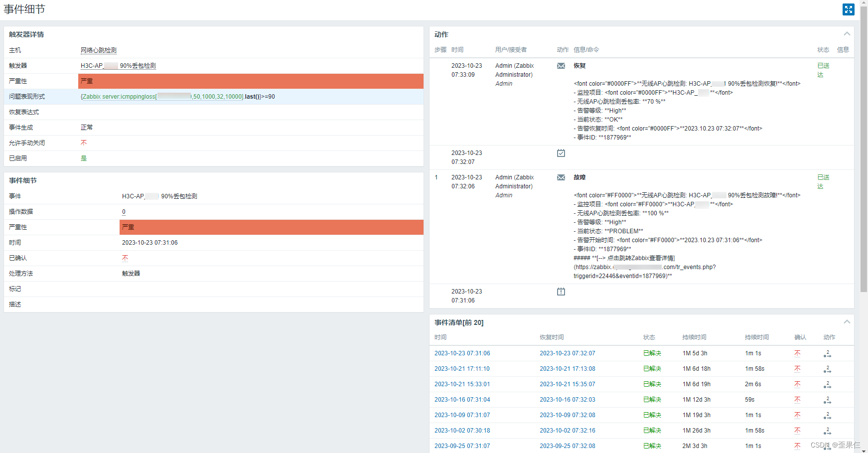Open recovery 2023-09-25 07:32:08 link
This screenshot has width=868, height=453.
[567, 446]
